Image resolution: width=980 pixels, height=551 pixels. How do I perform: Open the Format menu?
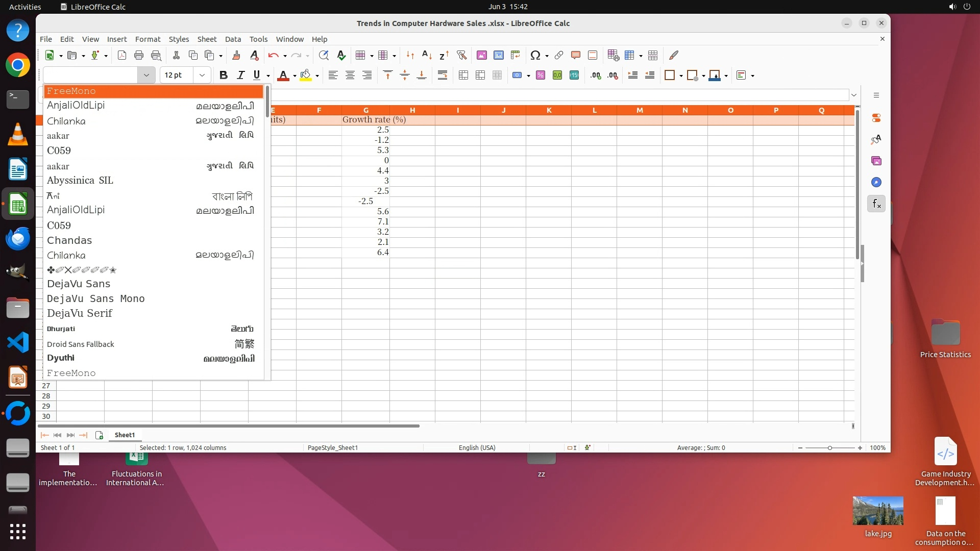pyautogui.click(x=148, y=39)
